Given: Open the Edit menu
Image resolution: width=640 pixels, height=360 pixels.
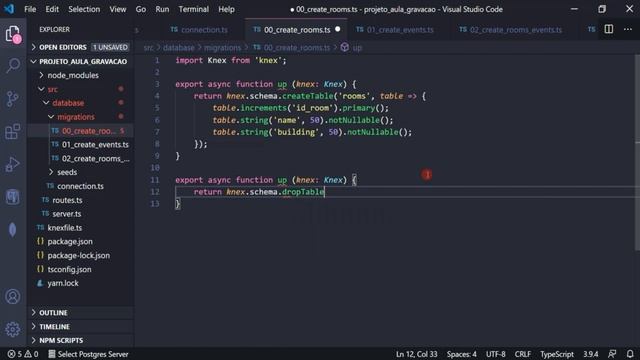Looking at the screenshot, I should [x=52, y=9].
